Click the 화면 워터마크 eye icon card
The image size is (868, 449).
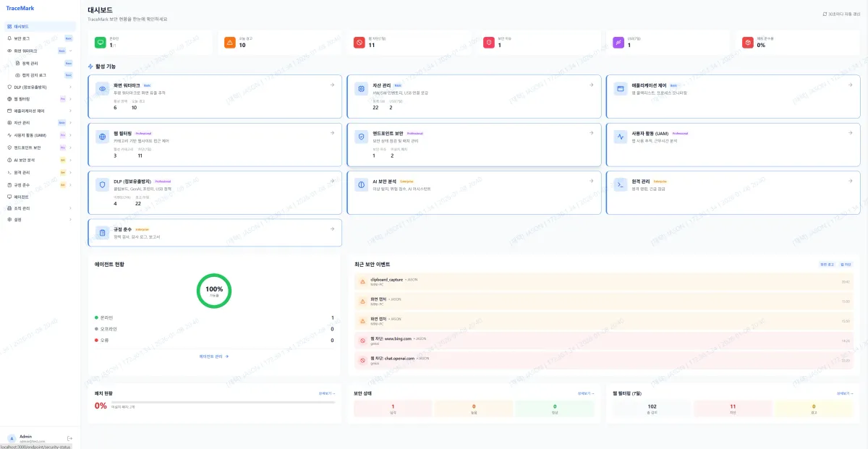(x=214, y=96)
